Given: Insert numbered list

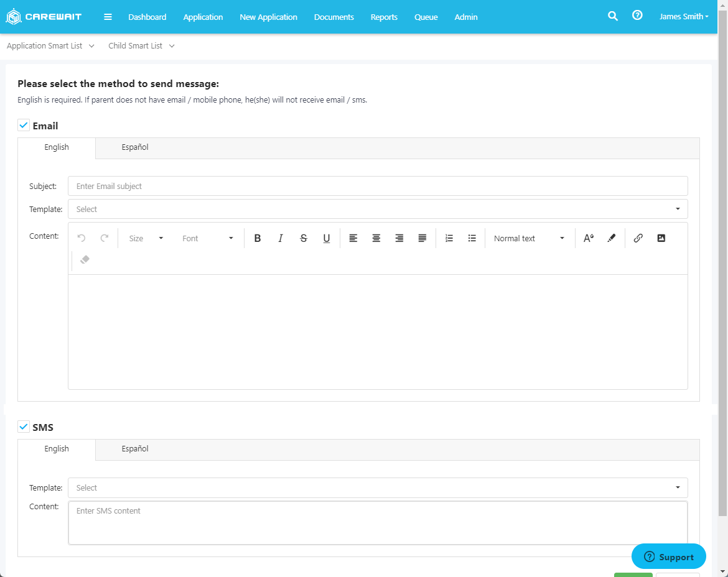Looking at the screenshot, I should coord(449,238).
